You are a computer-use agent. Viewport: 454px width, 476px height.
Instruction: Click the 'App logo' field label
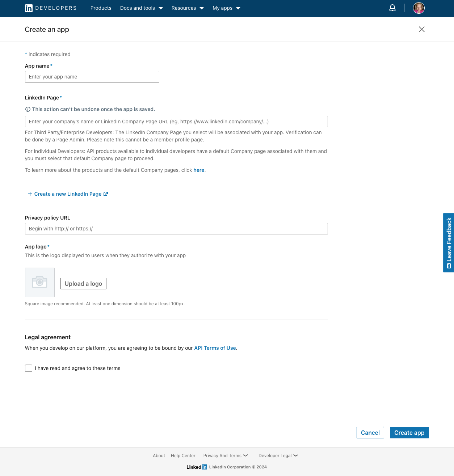click(x=35, y=247)
